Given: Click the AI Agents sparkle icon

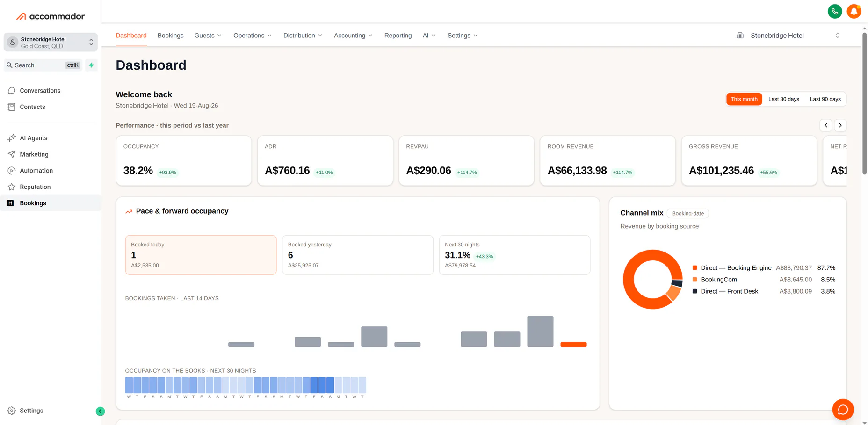Looking at the screenshot, I should tap(12, 138).
